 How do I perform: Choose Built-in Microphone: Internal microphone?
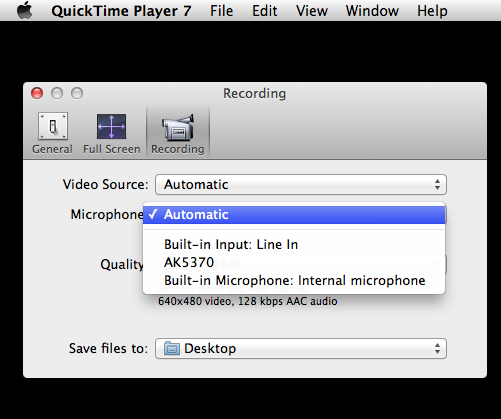tap(294, 281)
